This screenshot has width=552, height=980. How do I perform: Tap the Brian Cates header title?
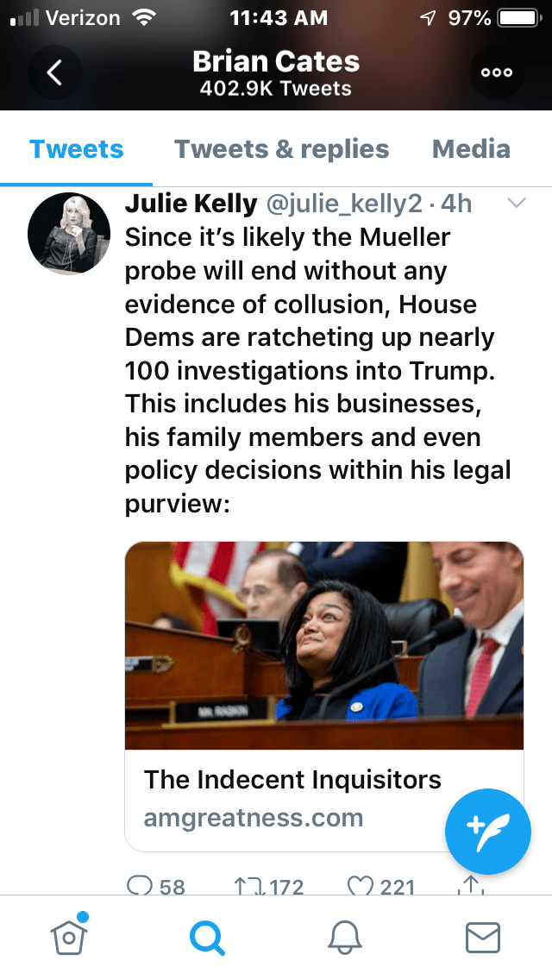[275, 62]
